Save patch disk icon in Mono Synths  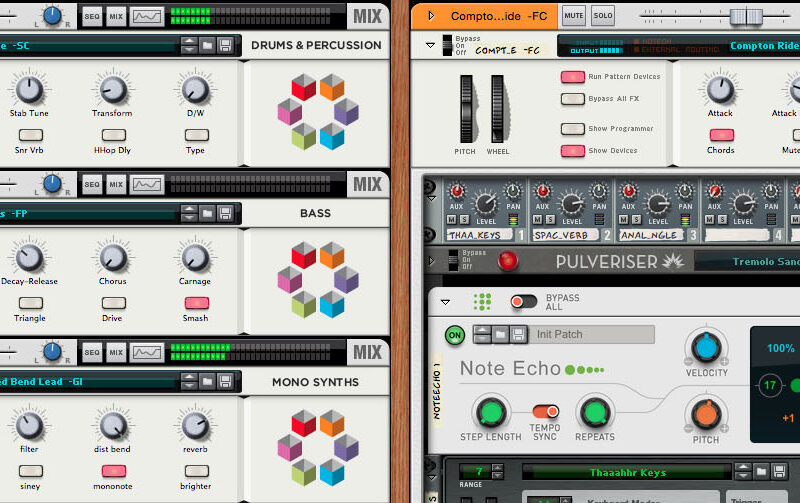[225, 382]
